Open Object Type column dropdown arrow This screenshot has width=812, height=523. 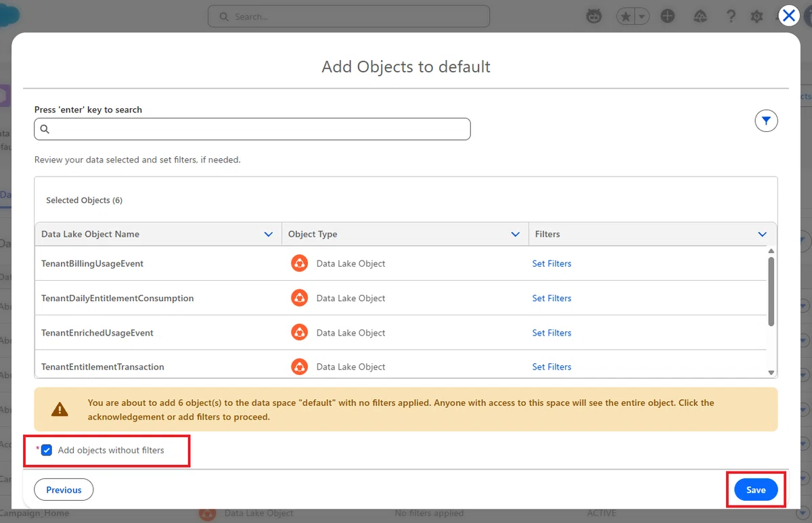point(516,234)
